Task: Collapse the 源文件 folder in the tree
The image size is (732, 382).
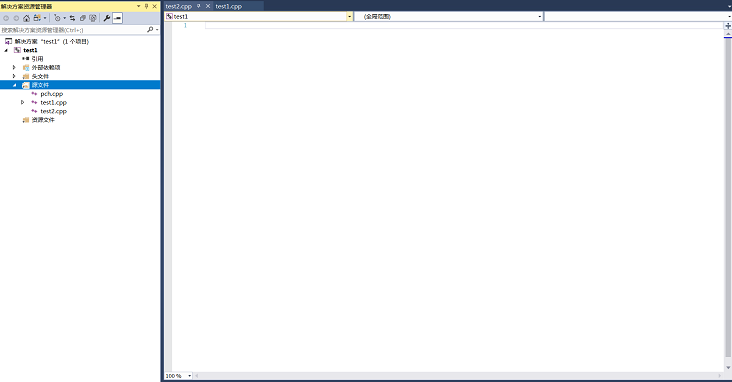Action: click(x=14, y=85)
